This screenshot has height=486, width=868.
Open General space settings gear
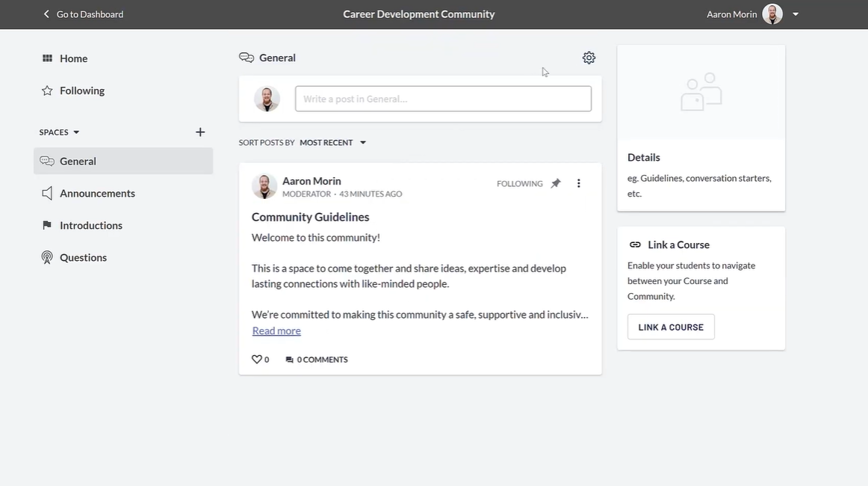(589, 58)
